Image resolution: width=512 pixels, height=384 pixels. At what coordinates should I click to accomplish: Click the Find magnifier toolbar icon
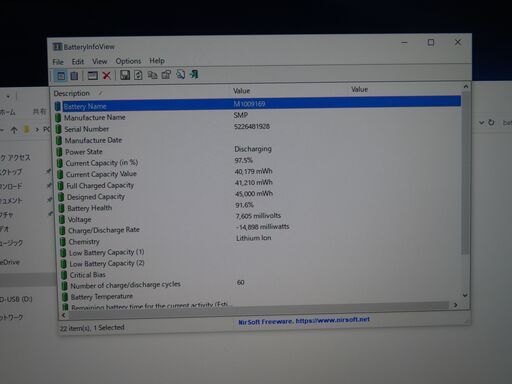pos(180,74)
